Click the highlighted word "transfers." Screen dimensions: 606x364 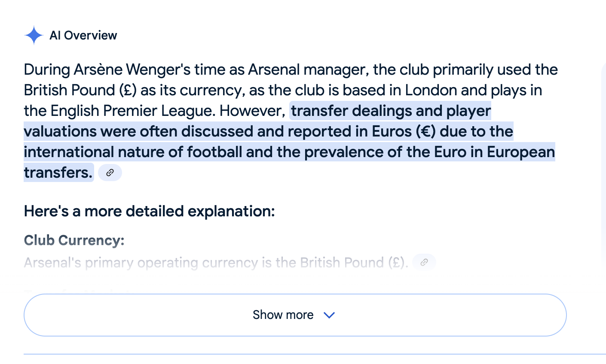[58, 173]
